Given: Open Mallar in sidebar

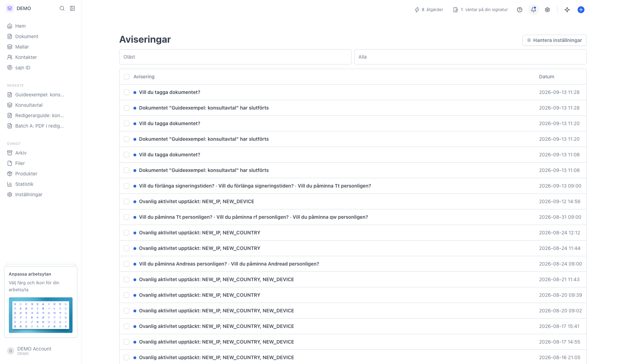Looking at the screenshot, I should (x=41, y=47).
